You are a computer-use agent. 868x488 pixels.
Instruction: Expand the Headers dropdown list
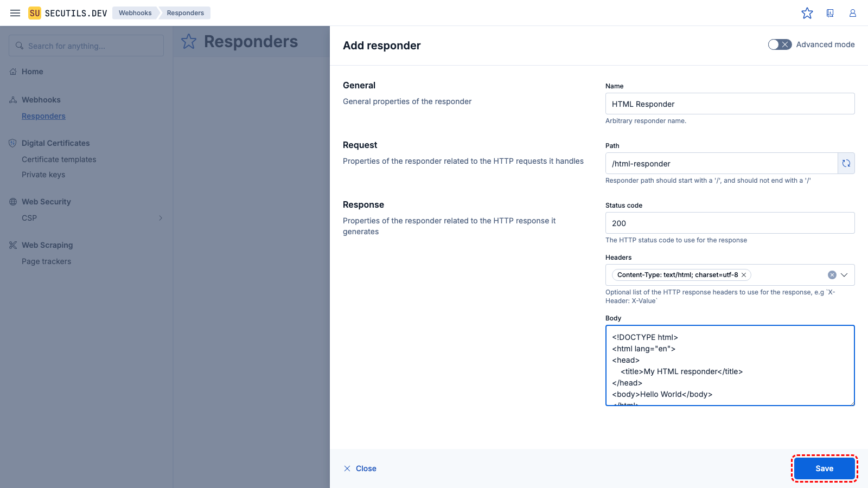844,275
